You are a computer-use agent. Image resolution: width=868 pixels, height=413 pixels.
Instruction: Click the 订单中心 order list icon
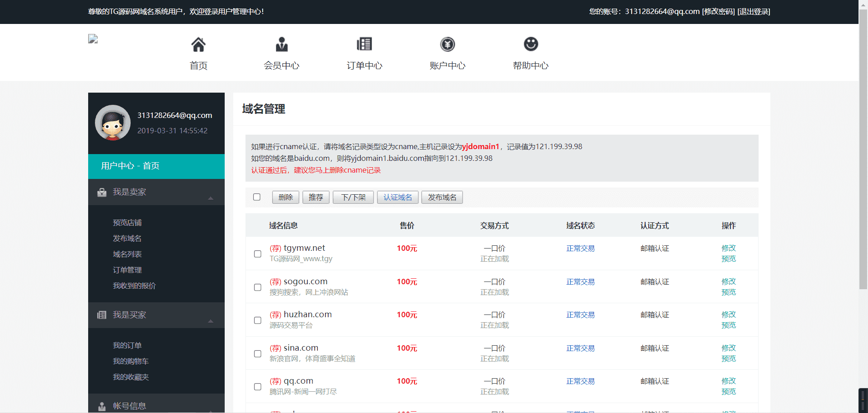click(x=364, y=44)
